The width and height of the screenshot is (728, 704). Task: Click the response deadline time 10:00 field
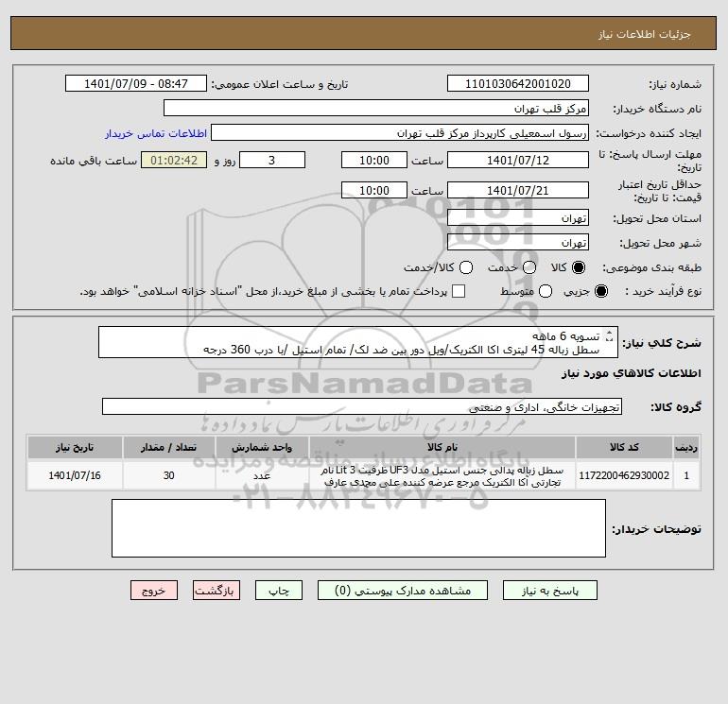pyautogui.click(x=374, y=160)
